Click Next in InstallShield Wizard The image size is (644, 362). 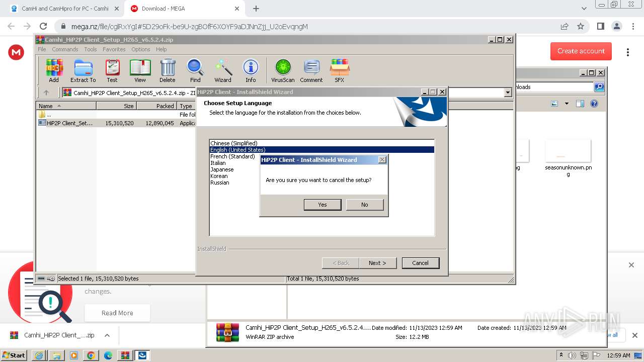point(377,263)
